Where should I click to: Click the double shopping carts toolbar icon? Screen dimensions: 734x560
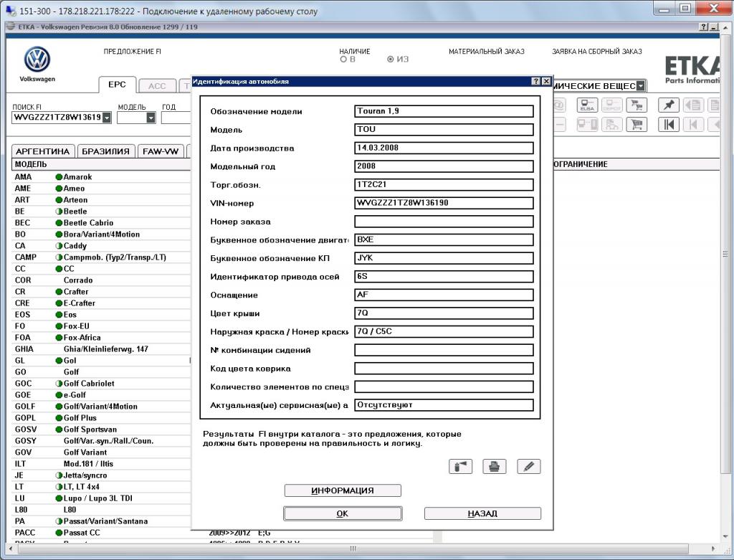[x=637, y=105]
